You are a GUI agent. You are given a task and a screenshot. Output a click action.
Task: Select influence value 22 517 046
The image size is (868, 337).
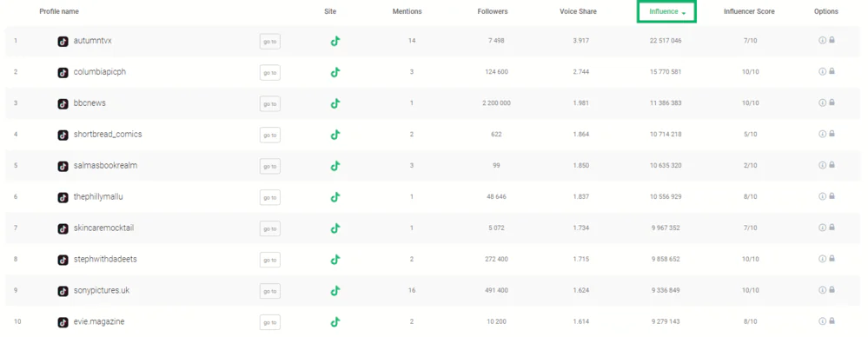pos(666,41)
